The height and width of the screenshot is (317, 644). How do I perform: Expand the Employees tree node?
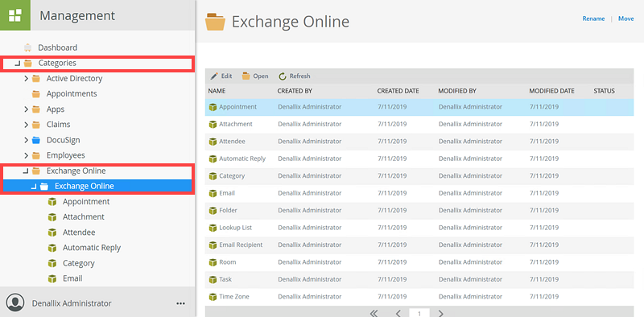pyautogui.click(x=26, y=155)
